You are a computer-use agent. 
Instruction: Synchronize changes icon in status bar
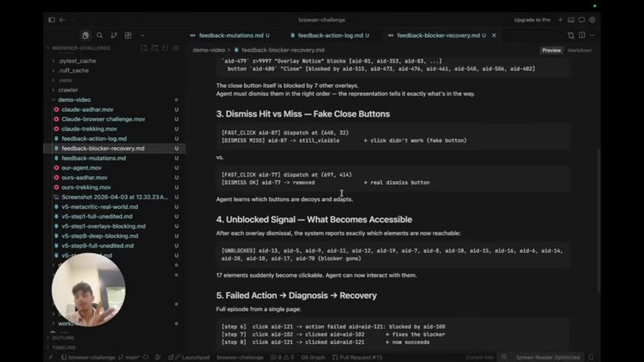pyautogui.click(x=146, y=357)
